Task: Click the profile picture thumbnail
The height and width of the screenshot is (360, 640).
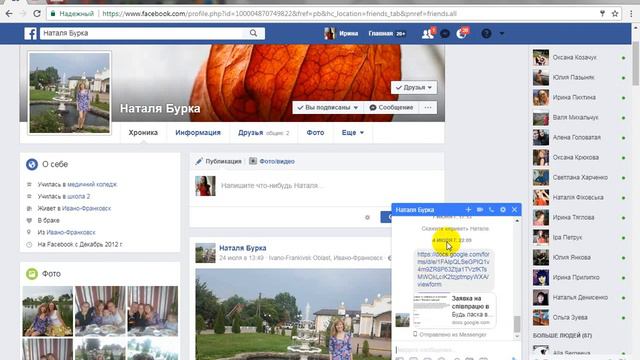Action: click(x=69, y=93)
